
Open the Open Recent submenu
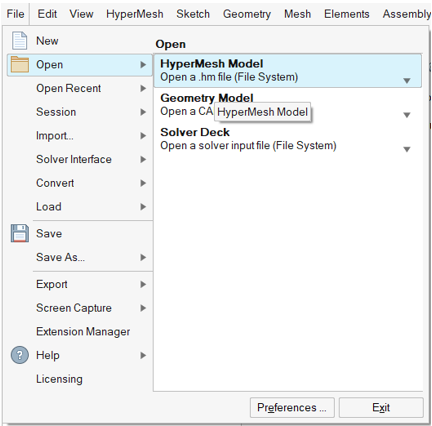(80, 88)
